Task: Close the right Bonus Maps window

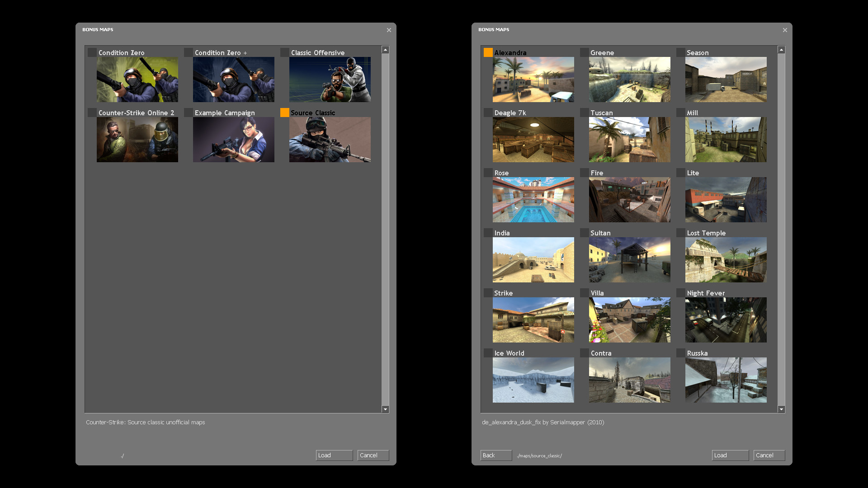Action: click(785, 30)
